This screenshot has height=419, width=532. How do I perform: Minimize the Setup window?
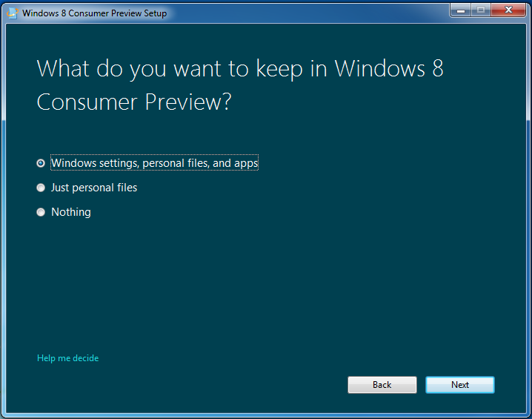tap(460, 10)
